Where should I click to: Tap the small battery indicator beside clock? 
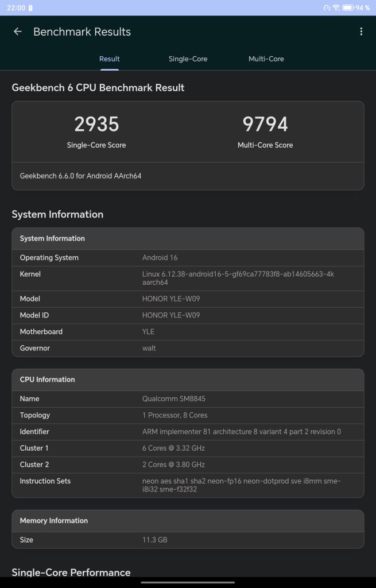tap(30, 7)
